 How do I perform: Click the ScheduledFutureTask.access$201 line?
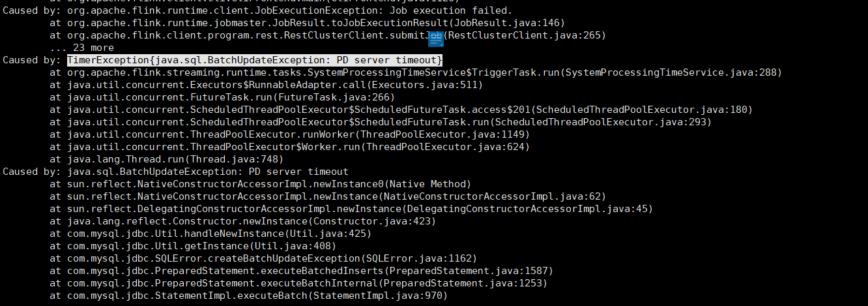coord(401,110)
